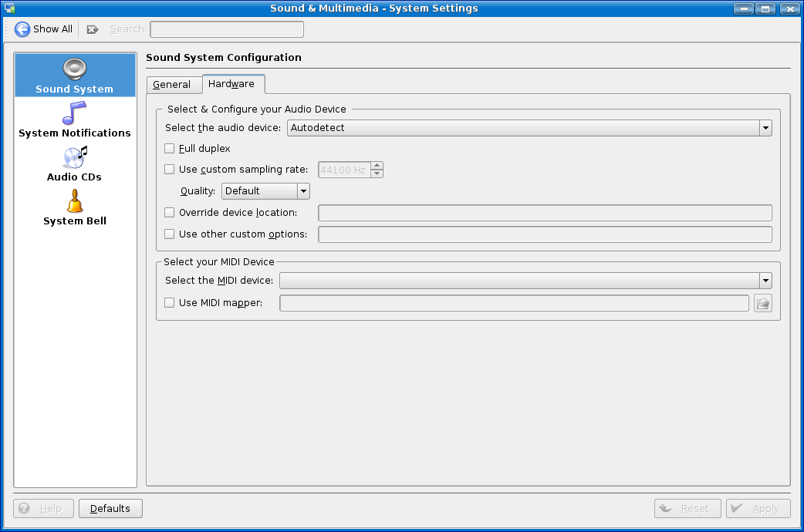The image size is (804, 532).
Task: Click the Show All back arrow
Action: tap(22, 29)
